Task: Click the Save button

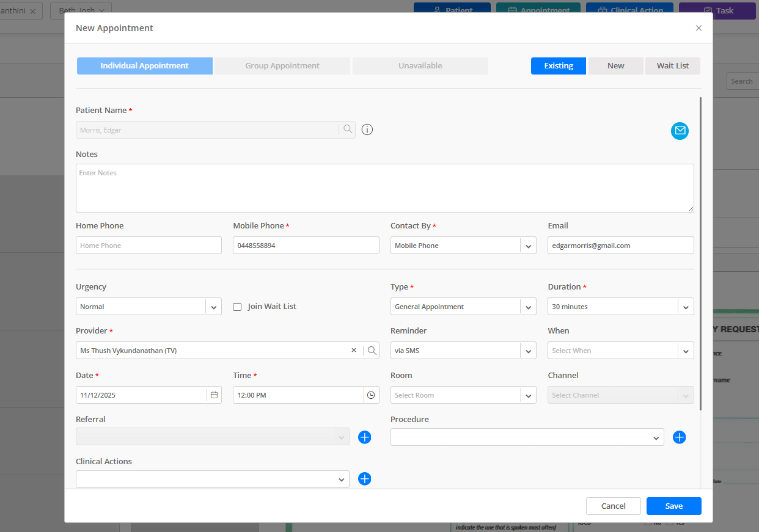Action: 674,506
